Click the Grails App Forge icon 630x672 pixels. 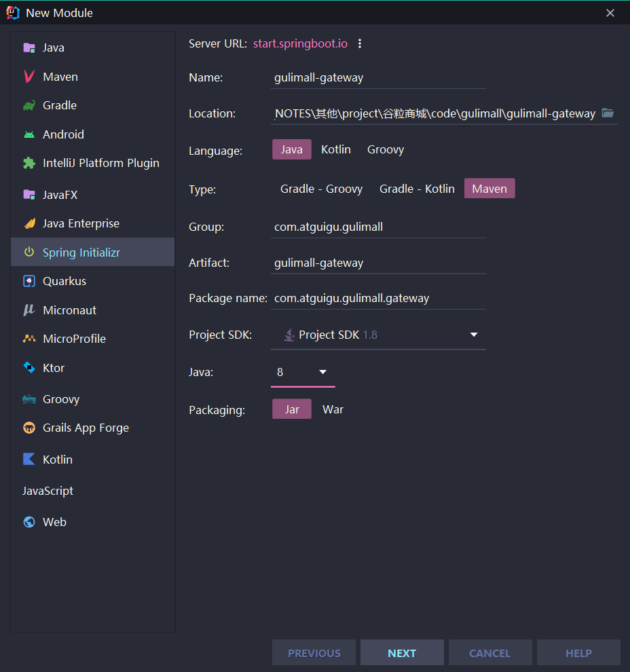[x=29, y=428]
